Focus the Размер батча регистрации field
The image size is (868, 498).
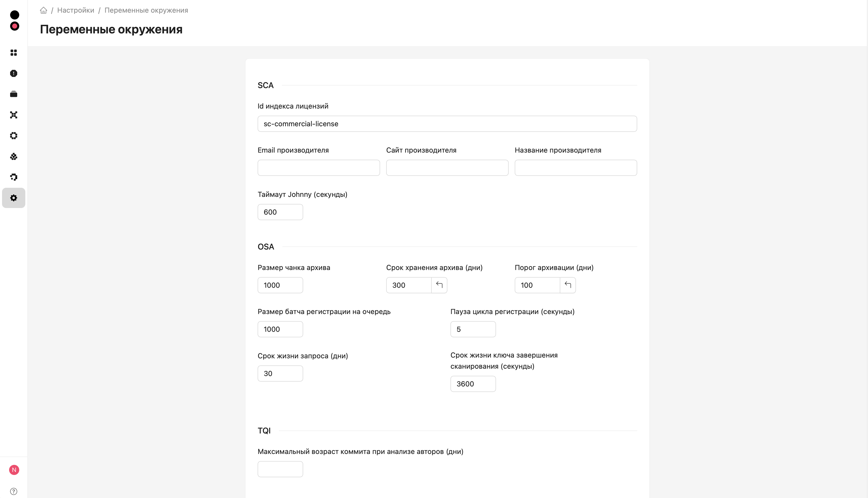[x=280, y=329]
